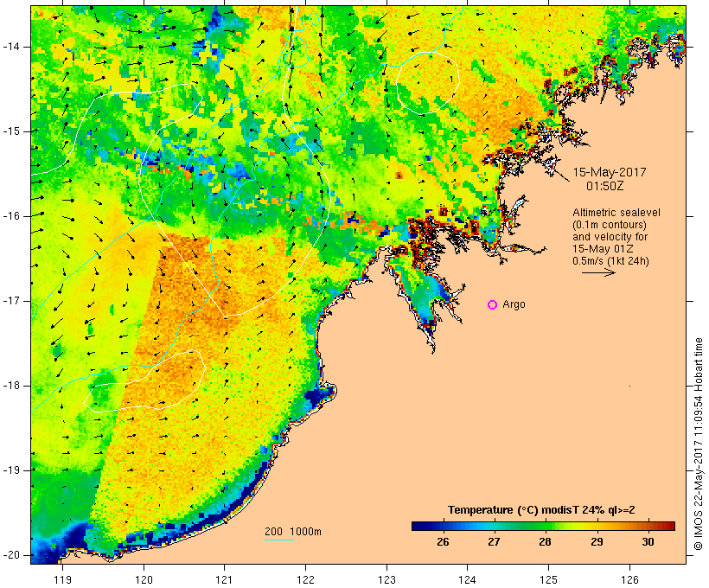Click the colorbar tick label 29
709x588 pixels.
tap(597, 542)
